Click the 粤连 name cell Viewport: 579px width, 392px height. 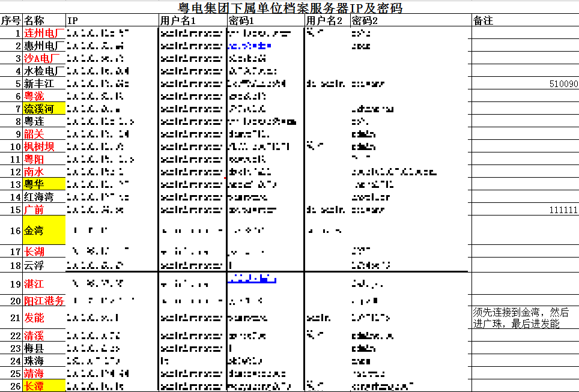[44, 121]
